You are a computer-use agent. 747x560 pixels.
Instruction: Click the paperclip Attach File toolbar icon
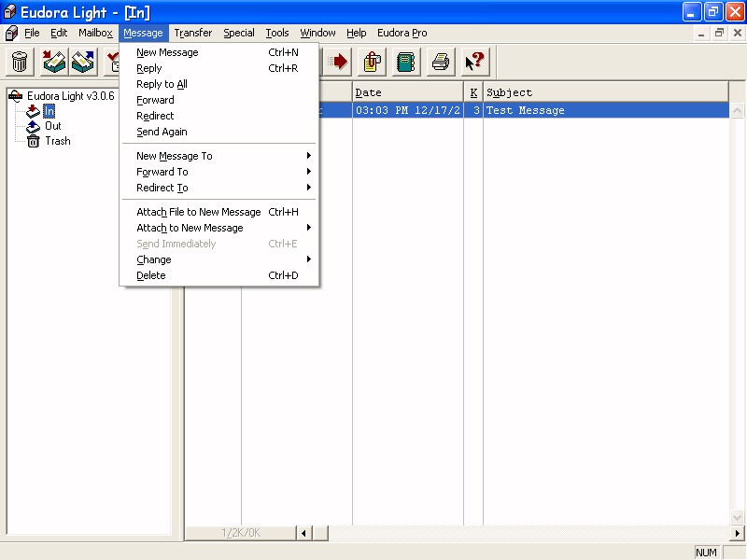pos(372,62)
